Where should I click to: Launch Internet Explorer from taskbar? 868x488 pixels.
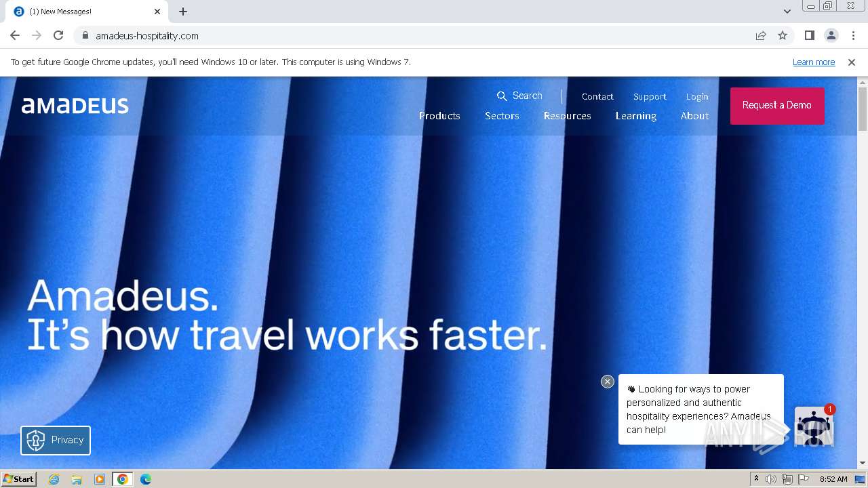(x=54, y=479)
